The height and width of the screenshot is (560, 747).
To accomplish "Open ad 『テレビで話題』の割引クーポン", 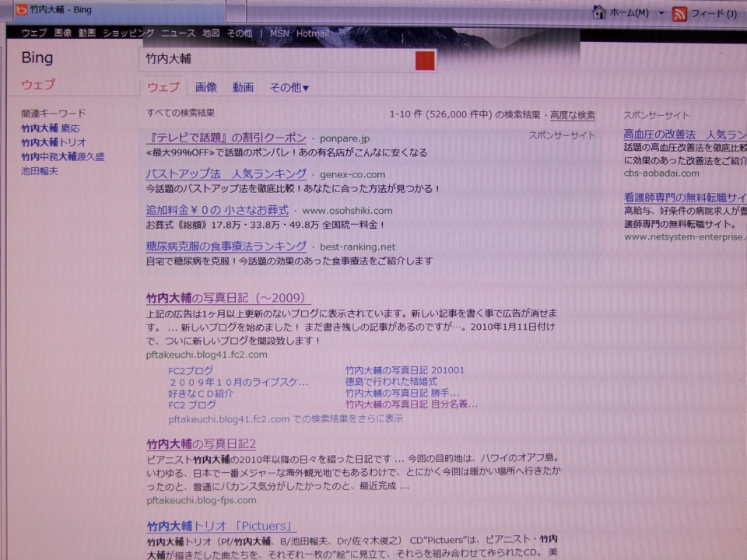I will click(x=226, y=138).
